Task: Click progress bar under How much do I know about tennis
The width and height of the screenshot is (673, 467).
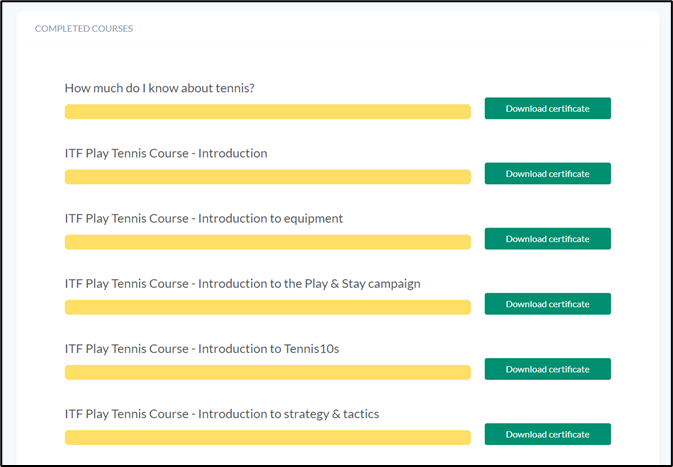Action: [268, 112]
